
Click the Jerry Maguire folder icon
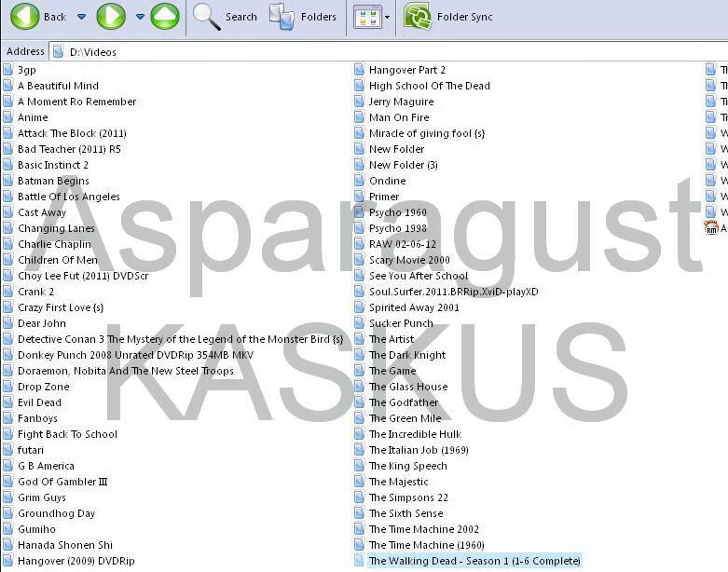coord(360,102)
